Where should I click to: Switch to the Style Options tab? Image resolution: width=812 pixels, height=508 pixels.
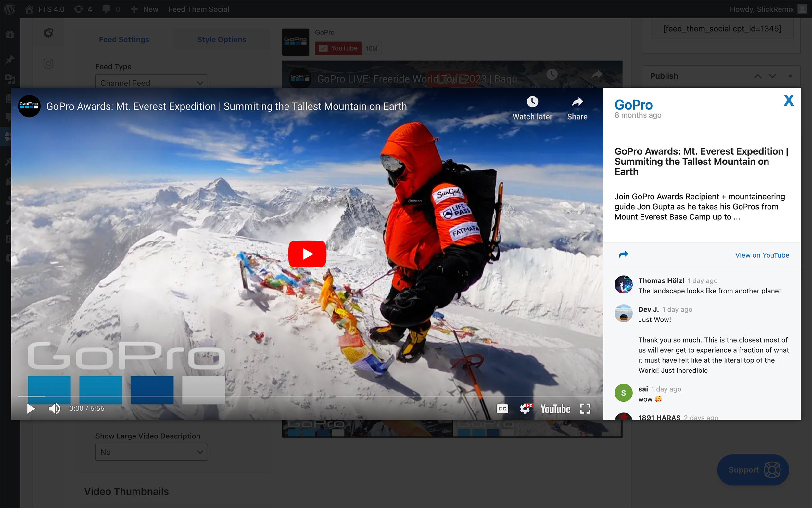(222, 39)
